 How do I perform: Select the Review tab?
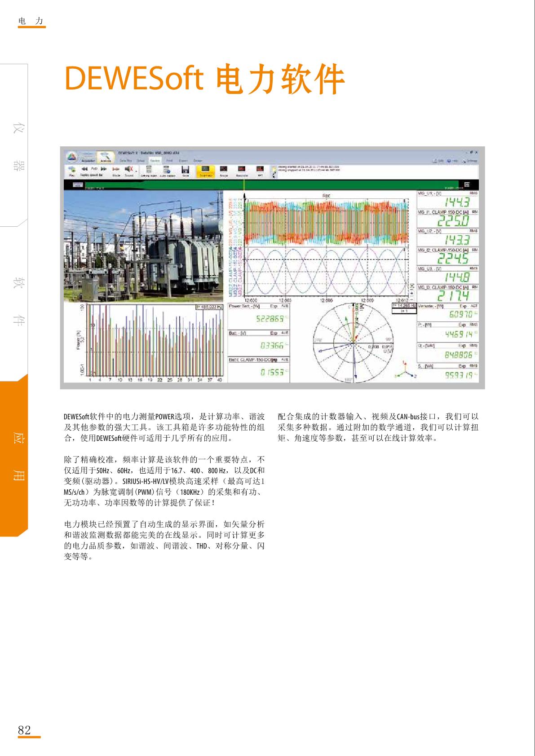(155, 161)
